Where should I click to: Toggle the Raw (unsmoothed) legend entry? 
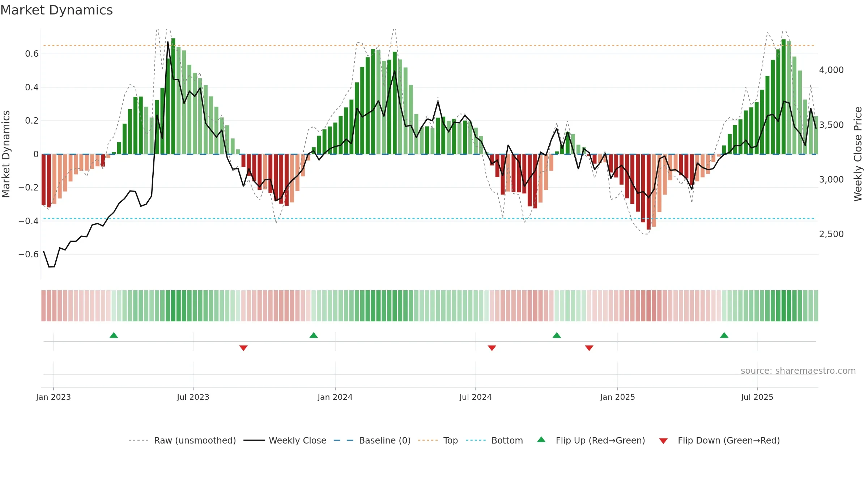[182, 440]
